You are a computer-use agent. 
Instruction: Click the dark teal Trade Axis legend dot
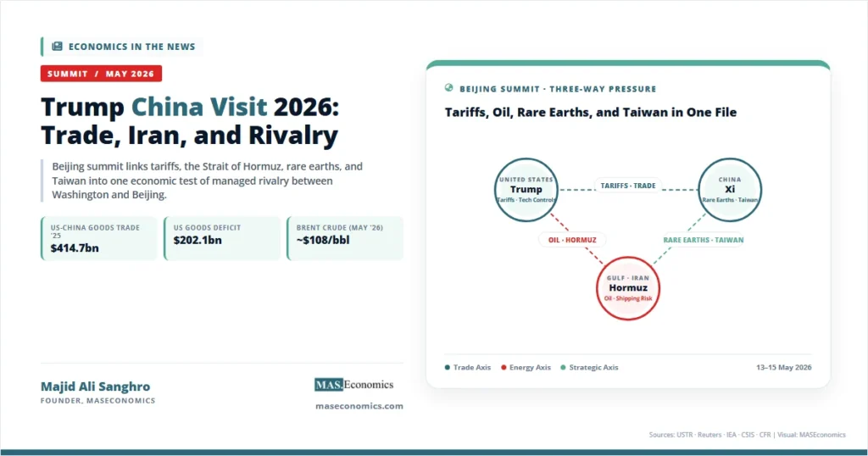tap(448, 368)
